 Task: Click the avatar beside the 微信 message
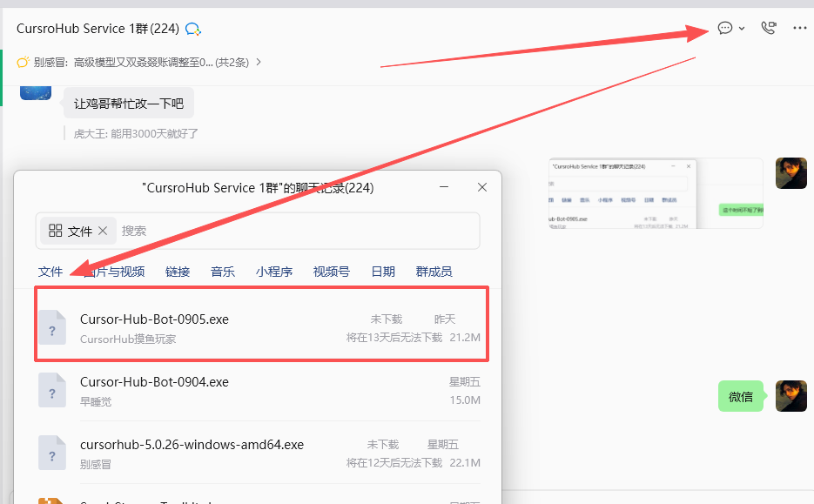click(x=791, y=396)
